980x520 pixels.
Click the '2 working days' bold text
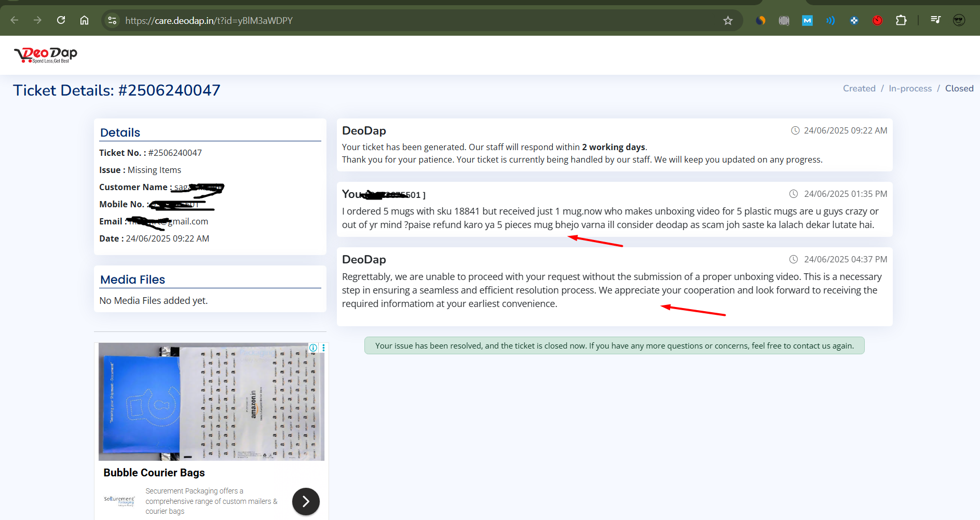coord(614,147)
